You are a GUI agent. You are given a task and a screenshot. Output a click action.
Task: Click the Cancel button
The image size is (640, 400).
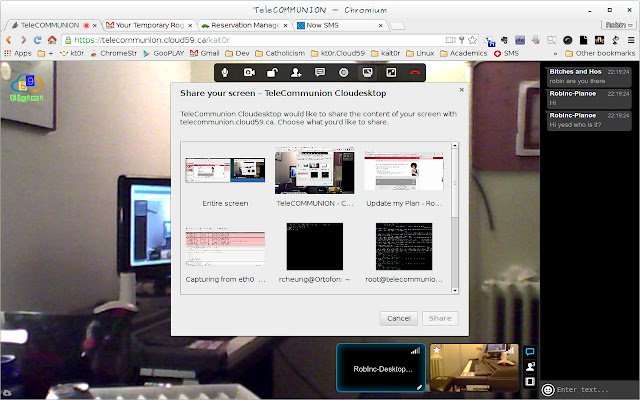(399, 318)
